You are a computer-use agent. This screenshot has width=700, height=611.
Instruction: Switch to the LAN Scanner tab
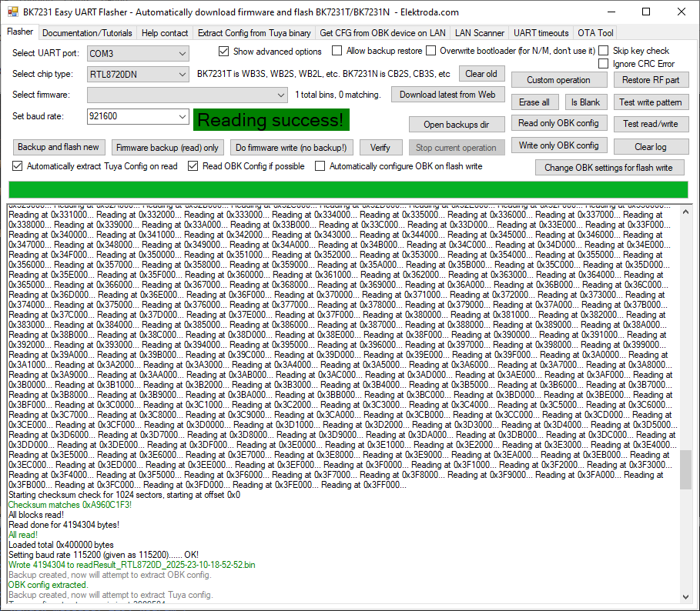click(480, 33)
